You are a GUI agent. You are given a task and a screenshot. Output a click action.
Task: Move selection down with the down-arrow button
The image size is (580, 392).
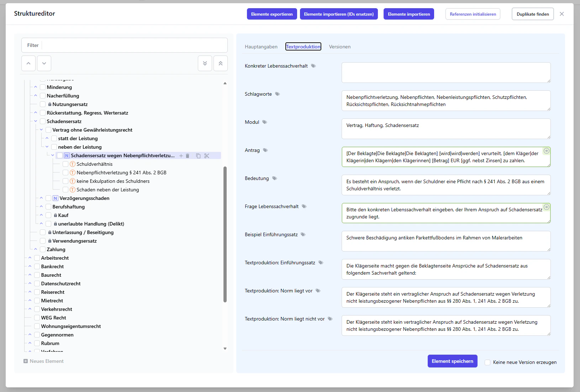pos(44,63)
